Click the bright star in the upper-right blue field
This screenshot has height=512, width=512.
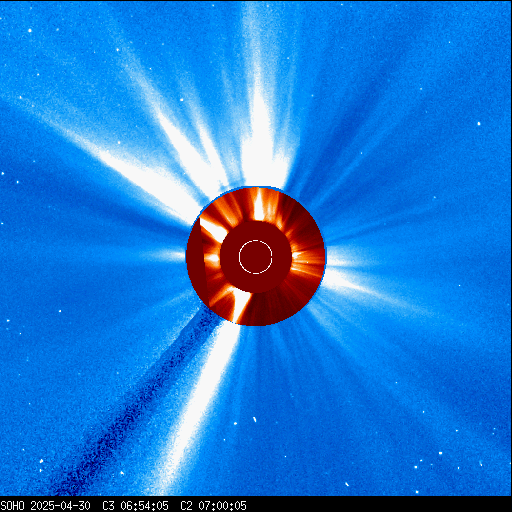pos(479,124)
